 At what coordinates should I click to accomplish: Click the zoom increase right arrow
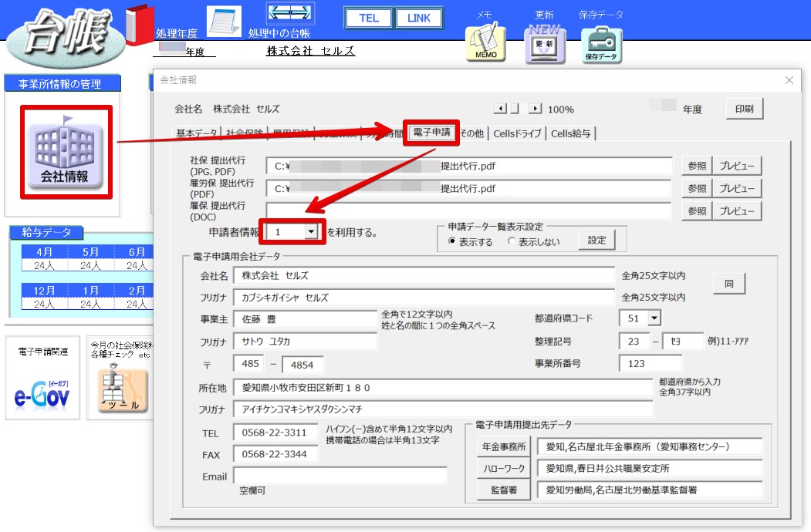536,109
